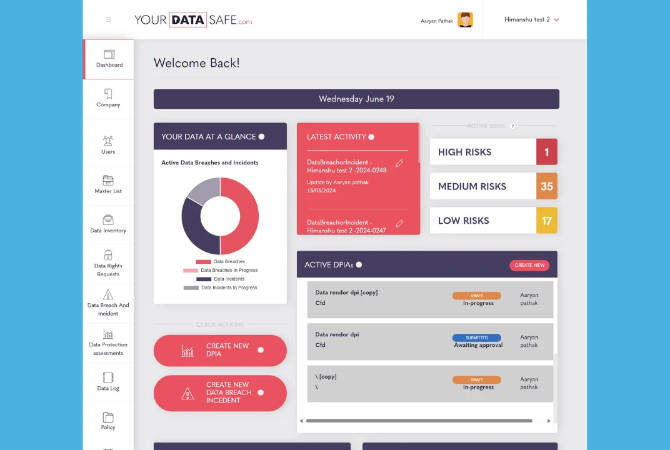Viewport: 670px width, 450px height.
Task: Click the Create New DPIA button
Action: [220, 350]
